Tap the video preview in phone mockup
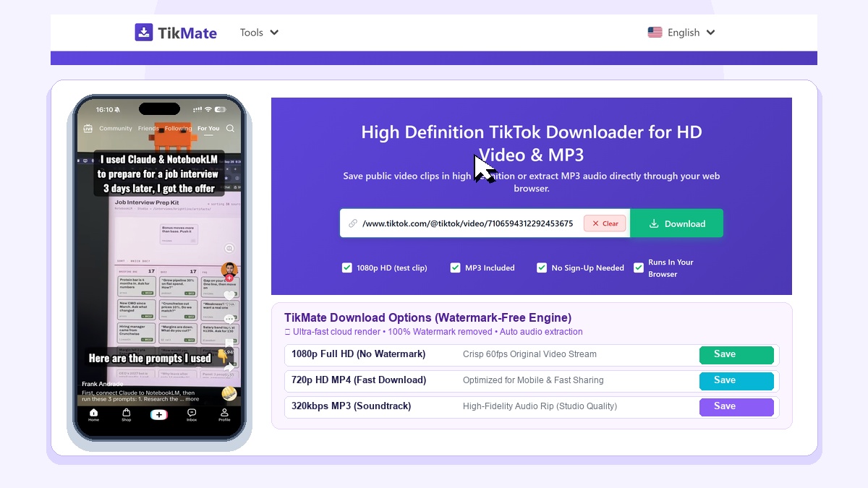This screenshot has width=868, height=488. click(159, 267)
